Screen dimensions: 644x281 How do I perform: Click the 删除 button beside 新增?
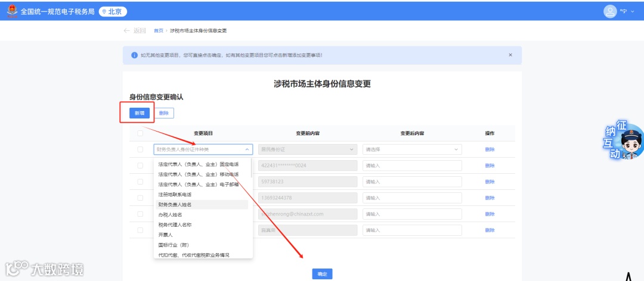point(164,113)
